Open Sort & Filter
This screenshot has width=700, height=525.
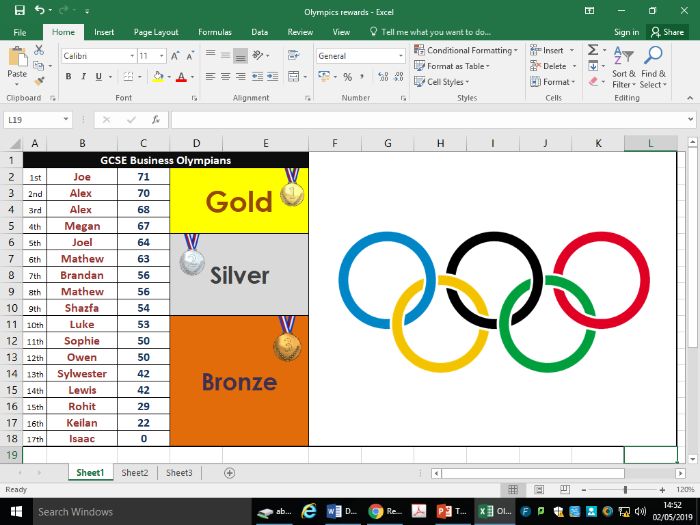pyautogui.click(x=624, y=67)
